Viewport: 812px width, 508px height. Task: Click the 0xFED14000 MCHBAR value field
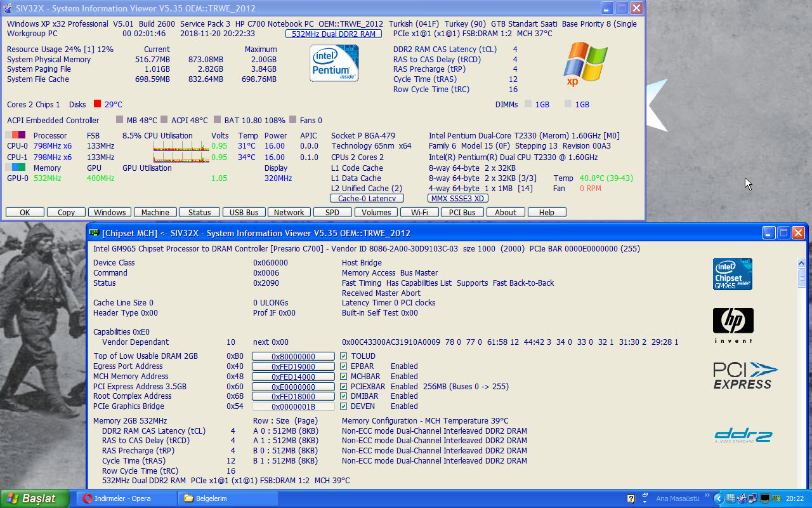pos(293,377)
